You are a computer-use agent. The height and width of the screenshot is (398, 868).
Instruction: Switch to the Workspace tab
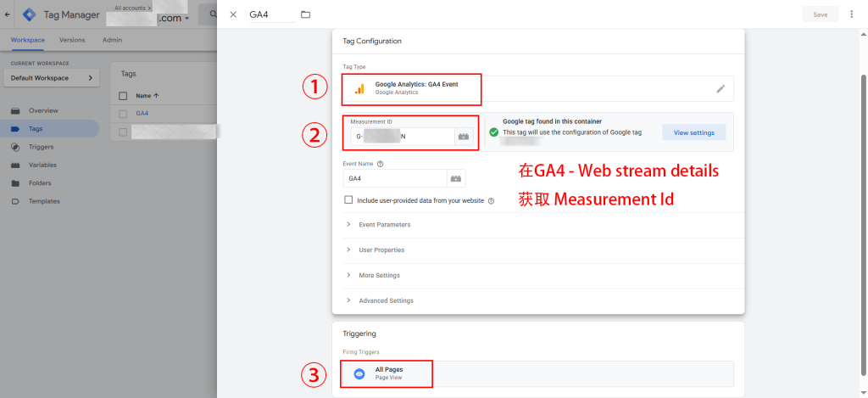[x=28, y=40]
